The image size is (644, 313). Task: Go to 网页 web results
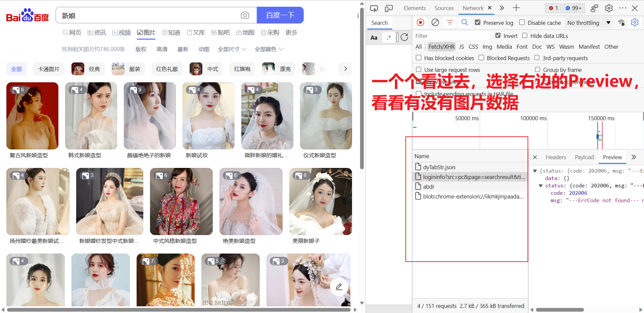[72, 33]
